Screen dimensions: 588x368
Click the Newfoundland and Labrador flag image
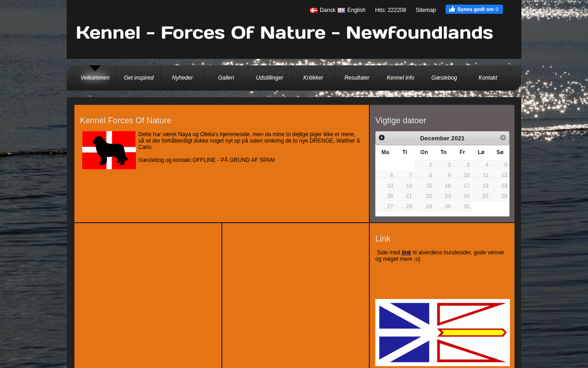click(442, 333)
